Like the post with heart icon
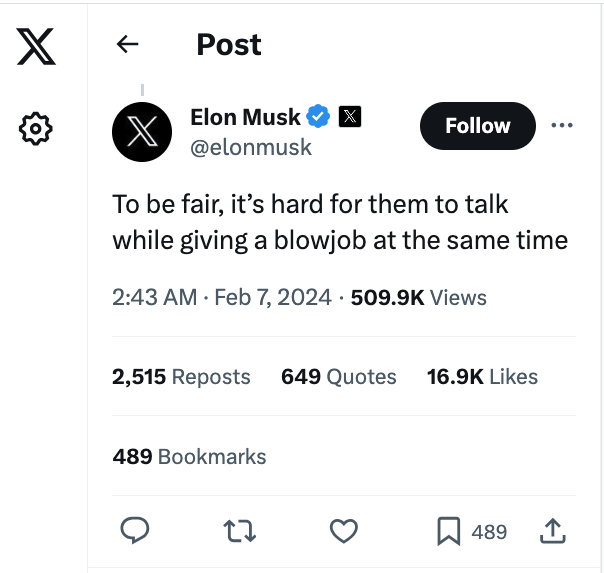 [x=343, y=532]
